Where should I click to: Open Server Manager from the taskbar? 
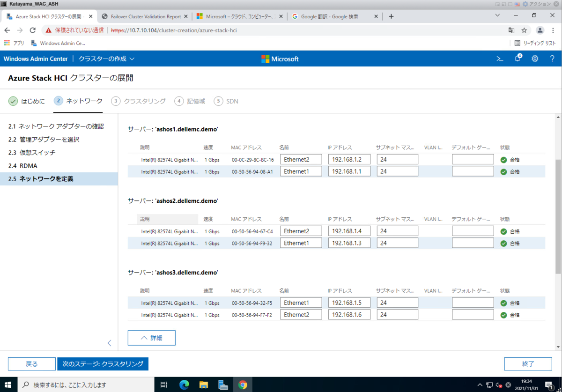point(223,385)
